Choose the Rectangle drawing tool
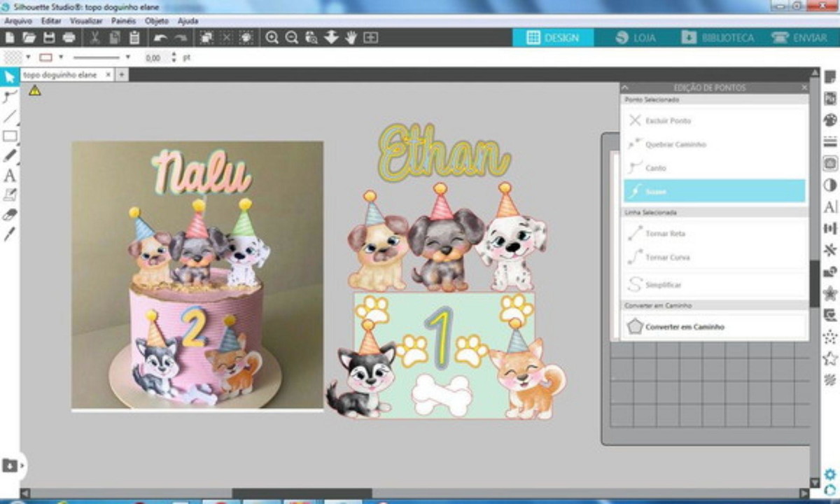Viewport: 840px width, 504px height. click(x=10, y=136)
